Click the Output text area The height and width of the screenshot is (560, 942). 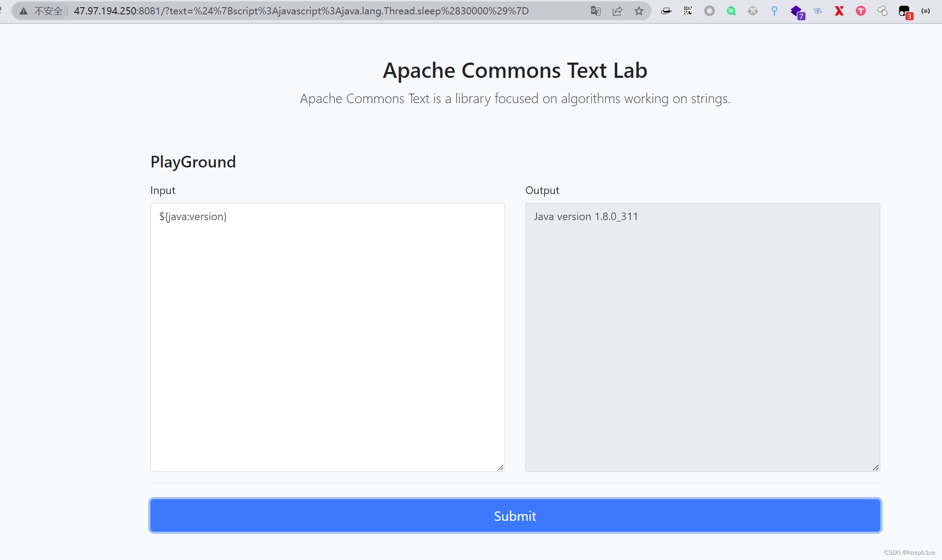702,337
